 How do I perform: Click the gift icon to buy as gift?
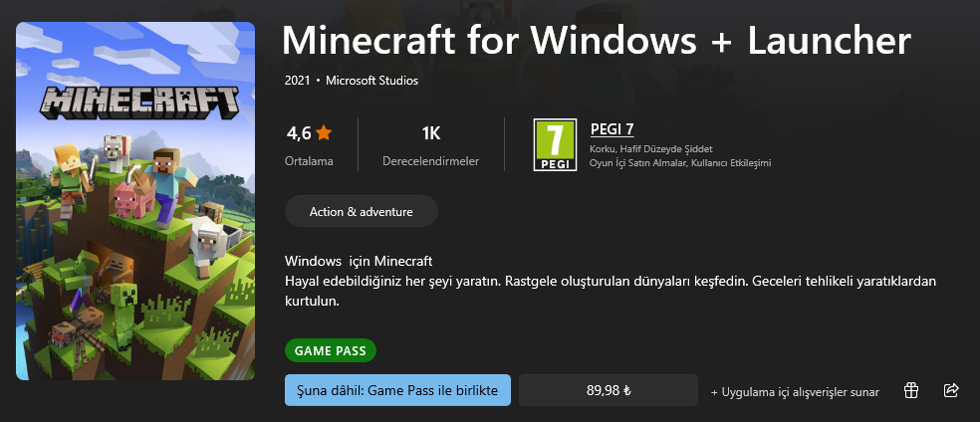(910, 391)
